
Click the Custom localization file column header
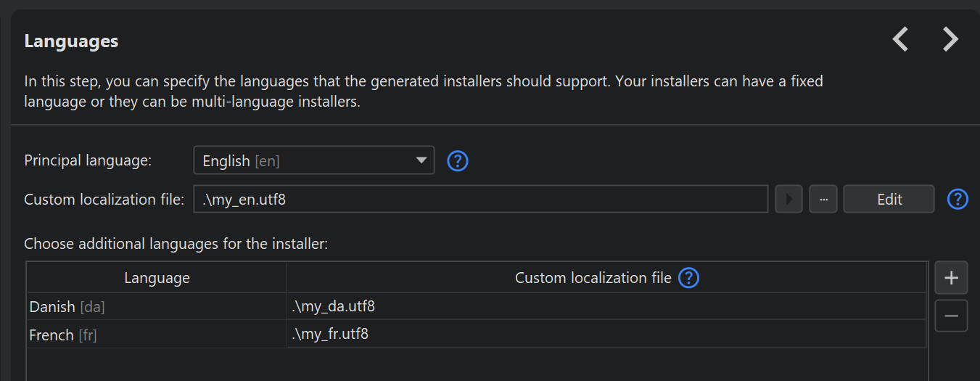pos(593,278)
